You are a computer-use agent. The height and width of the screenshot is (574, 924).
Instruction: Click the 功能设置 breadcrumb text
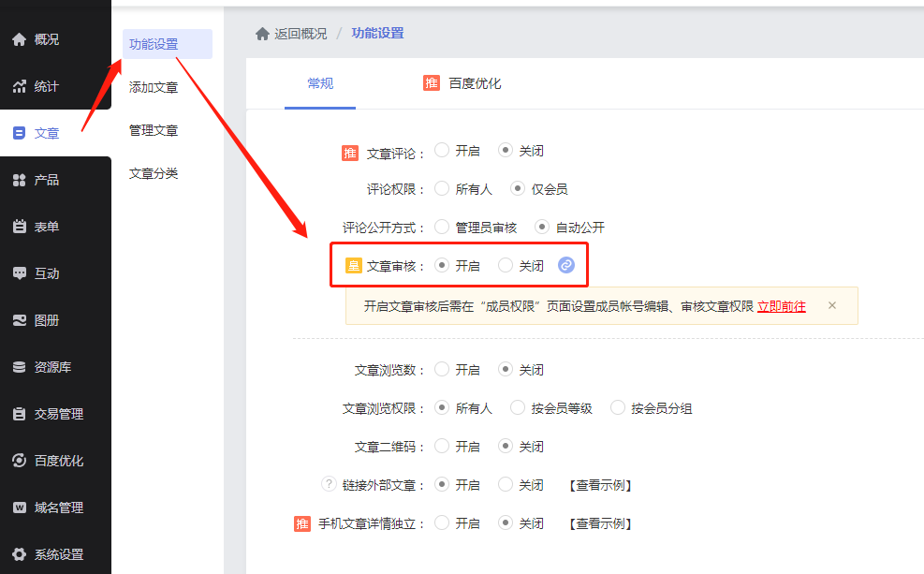(377, 33)
